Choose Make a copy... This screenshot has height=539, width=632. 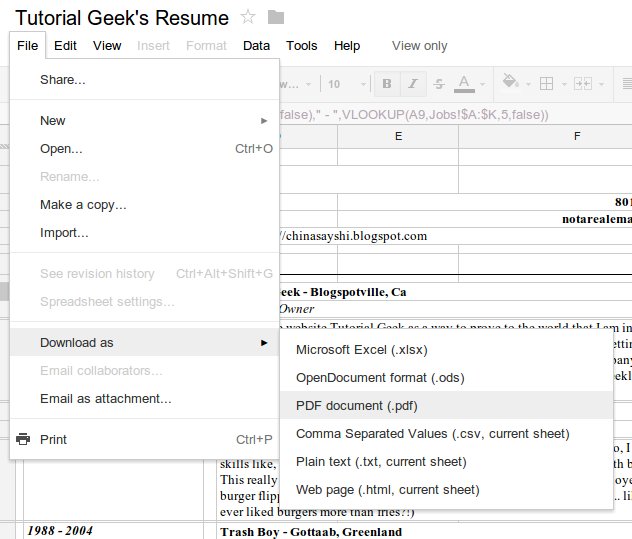[x=144, y=205]
